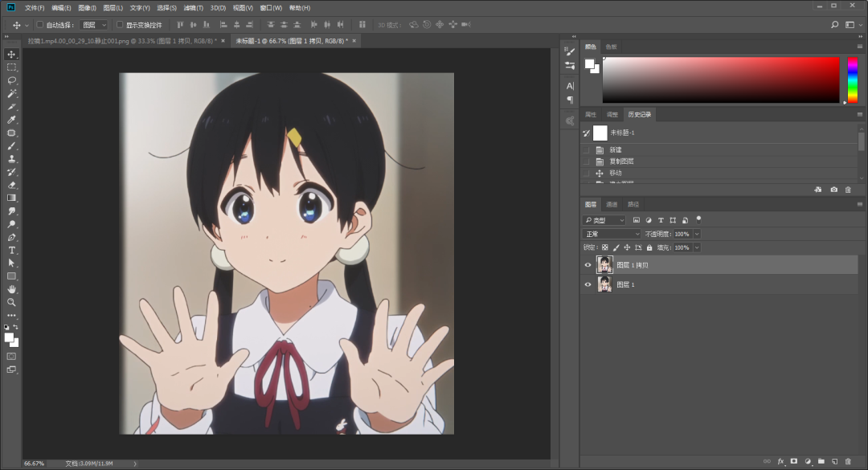Open the 图像(I) menu
This screenshot has width=868, height=470.
coord(87,8)
